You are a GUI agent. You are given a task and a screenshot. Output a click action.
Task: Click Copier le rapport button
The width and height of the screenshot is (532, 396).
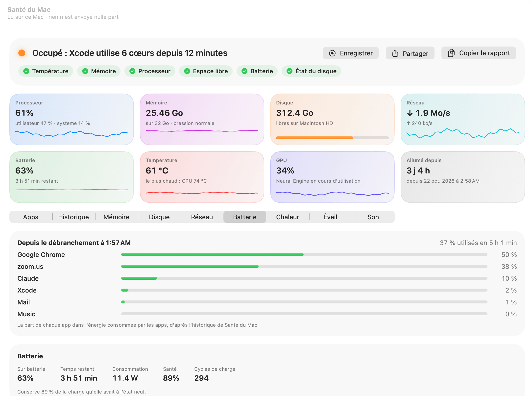point(479,53)
